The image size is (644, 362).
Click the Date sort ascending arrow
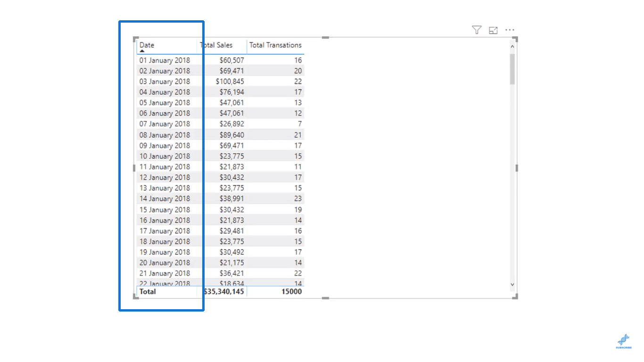tap(142, 51)
